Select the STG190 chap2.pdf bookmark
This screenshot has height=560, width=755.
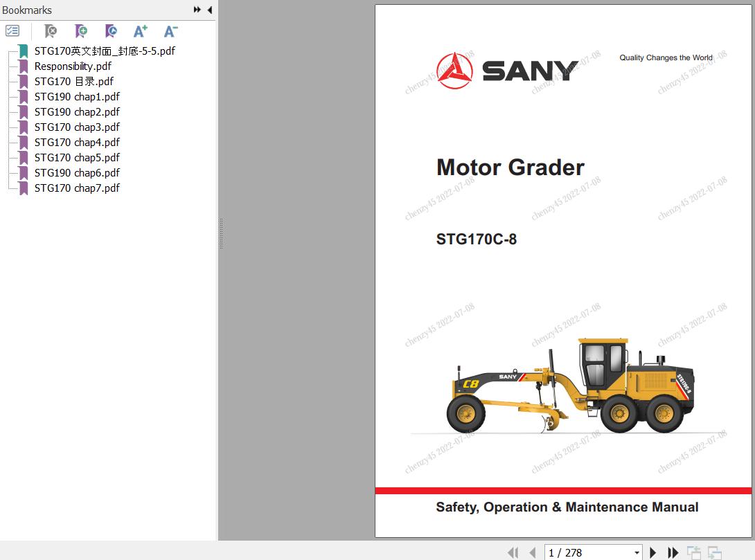(77, 112)
